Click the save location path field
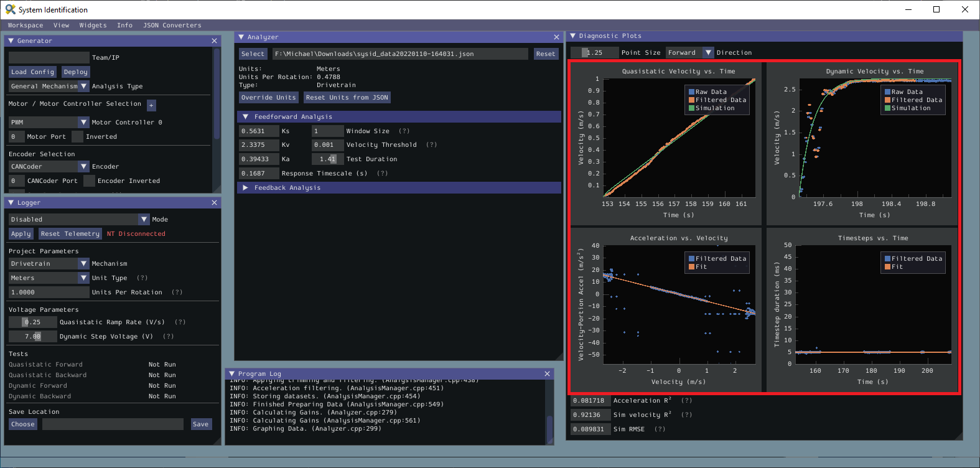 pos(113,424)
